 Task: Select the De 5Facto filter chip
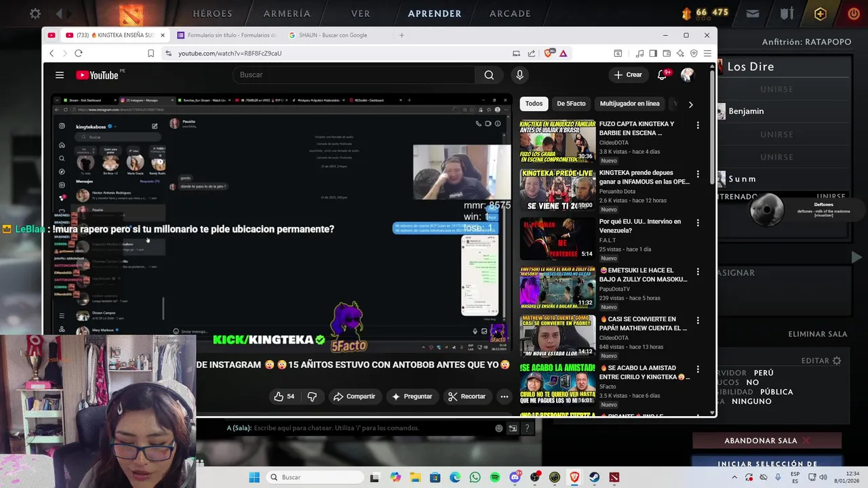[x=571, y=104]
